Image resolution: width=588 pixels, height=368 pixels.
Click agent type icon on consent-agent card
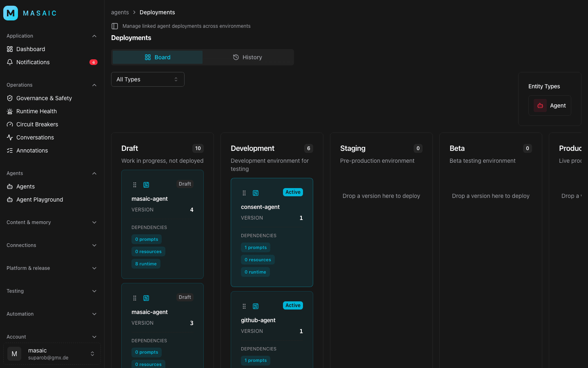[x=256, y=193]
